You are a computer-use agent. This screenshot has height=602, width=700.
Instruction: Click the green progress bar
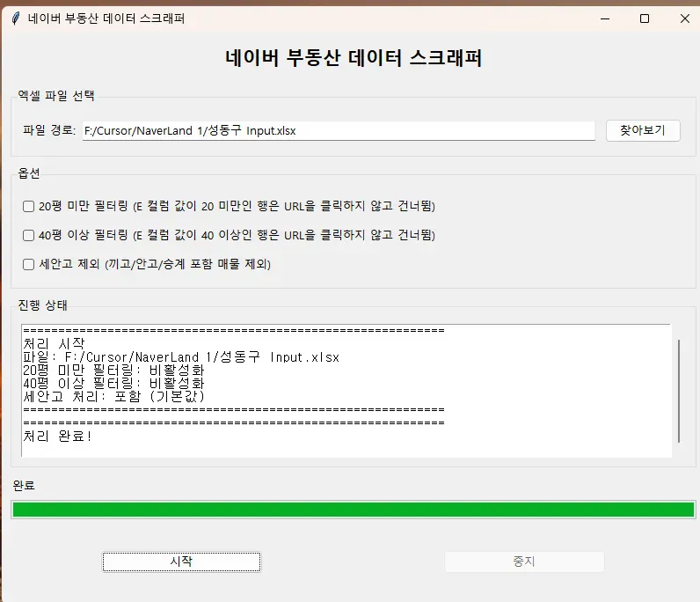(x=354, y=510)
